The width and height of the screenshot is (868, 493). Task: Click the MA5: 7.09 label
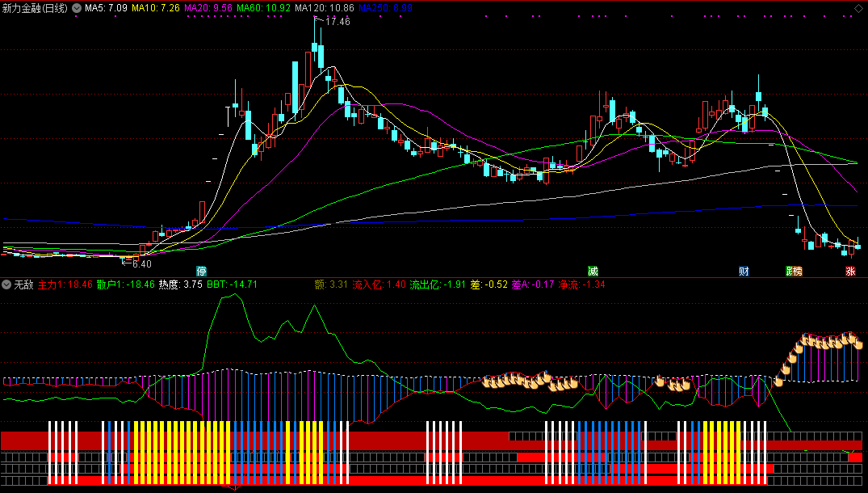106,8
